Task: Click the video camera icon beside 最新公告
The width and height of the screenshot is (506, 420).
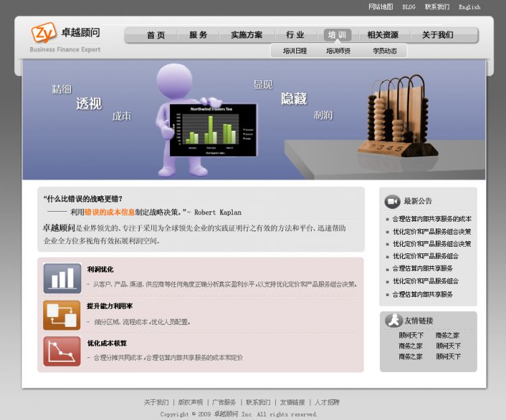Action: pos(392,202)
